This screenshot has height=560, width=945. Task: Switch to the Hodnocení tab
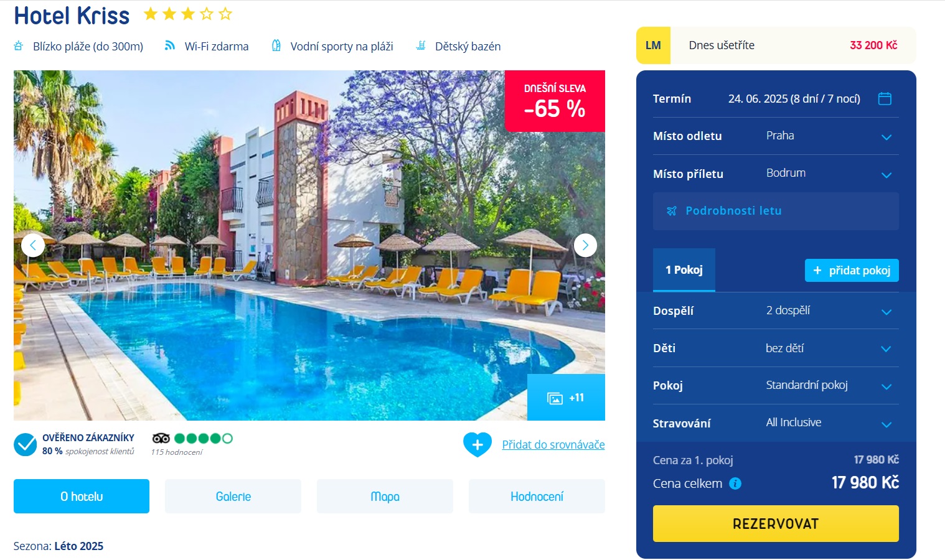(537, 497)
